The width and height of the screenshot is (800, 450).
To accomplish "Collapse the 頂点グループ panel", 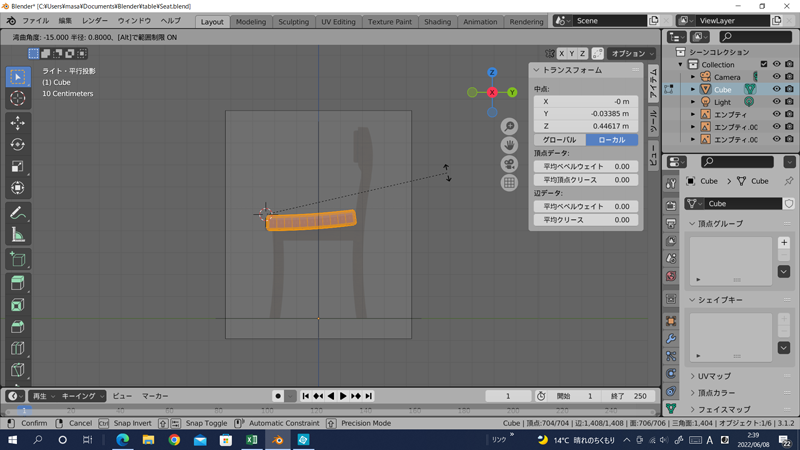I will click(x=692, y=223).
